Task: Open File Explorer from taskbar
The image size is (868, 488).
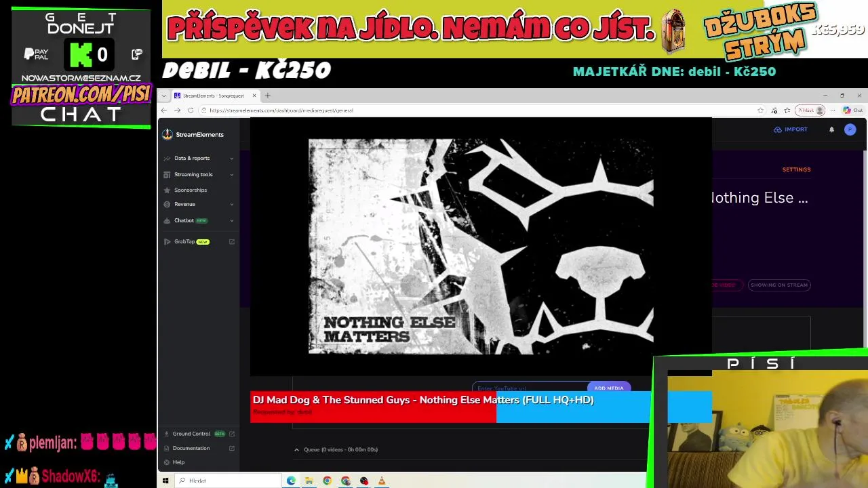Action: click(x=309, y=481)
